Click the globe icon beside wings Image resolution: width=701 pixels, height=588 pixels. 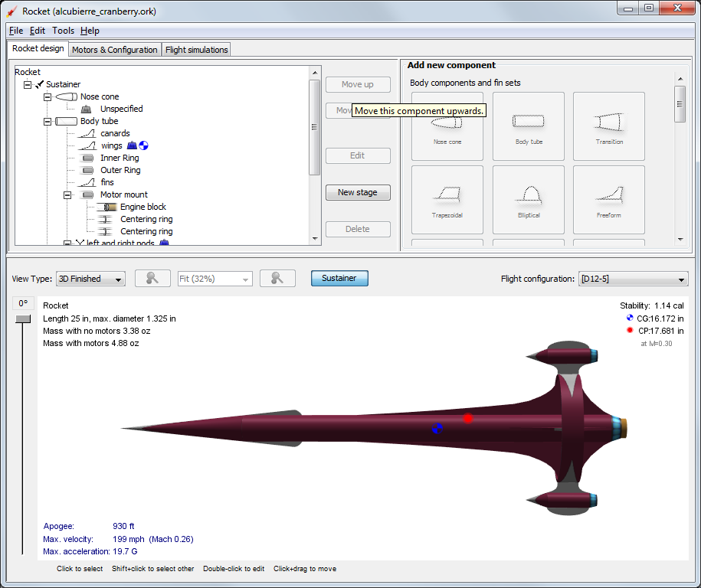click(x=143, y=145)
